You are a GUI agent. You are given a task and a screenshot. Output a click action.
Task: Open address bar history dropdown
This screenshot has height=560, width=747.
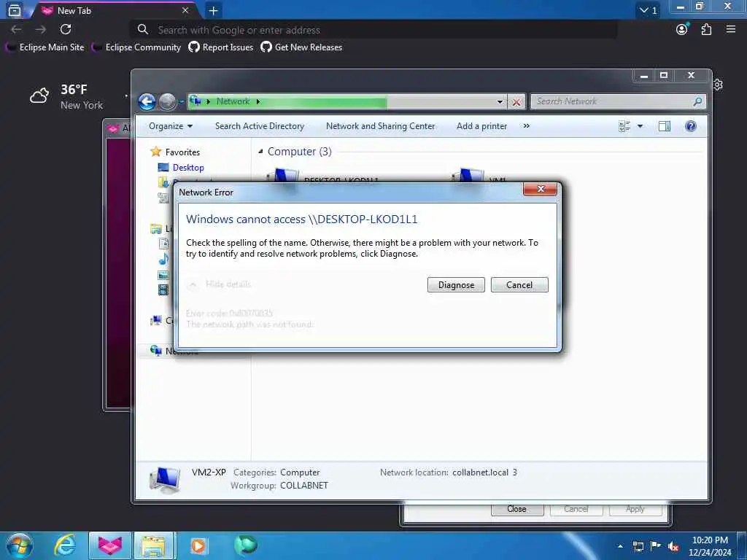pos(500,101)
